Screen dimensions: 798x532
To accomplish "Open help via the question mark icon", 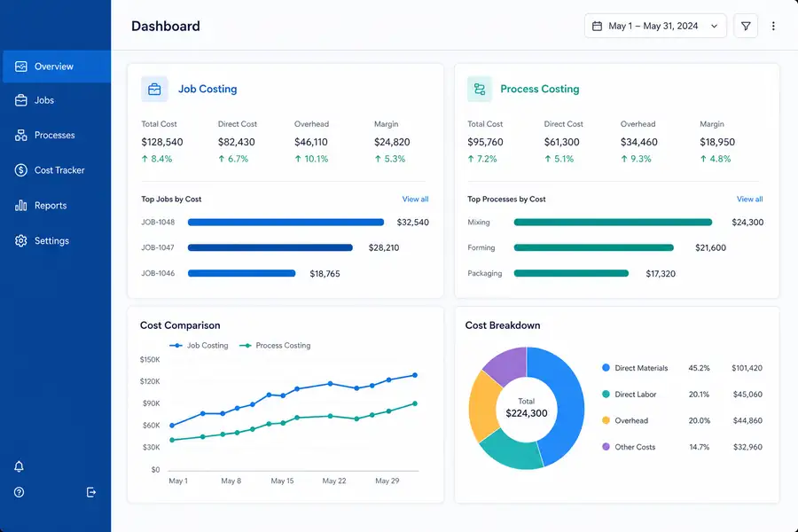I will [x=19, y=492].
